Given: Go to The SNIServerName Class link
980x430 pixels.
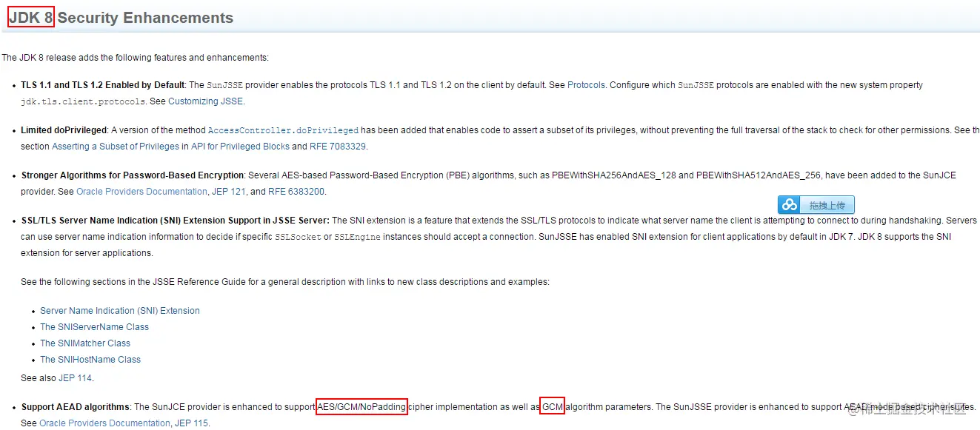Looking at the screenshot, I should click(x=94, y=327).
